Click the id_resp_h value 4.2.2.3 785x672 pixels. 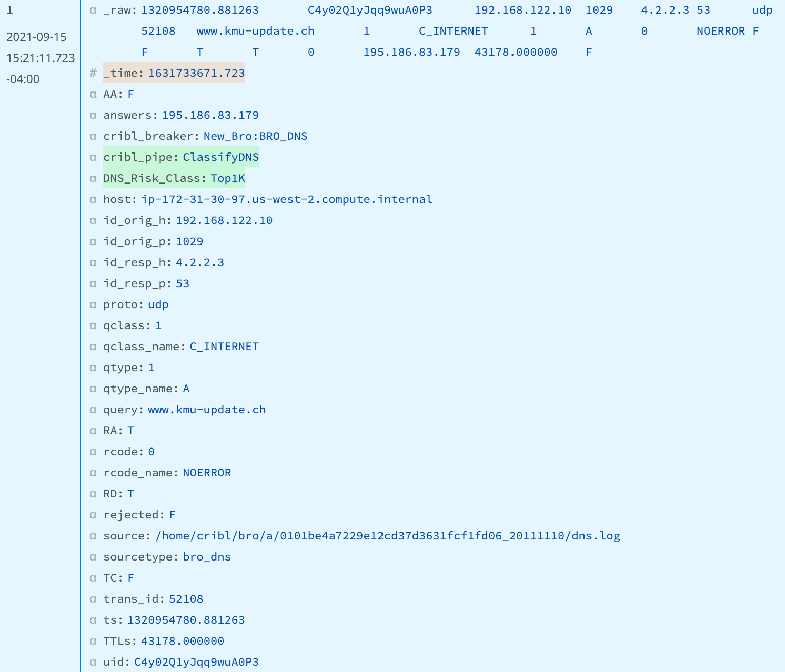point(200,262)
